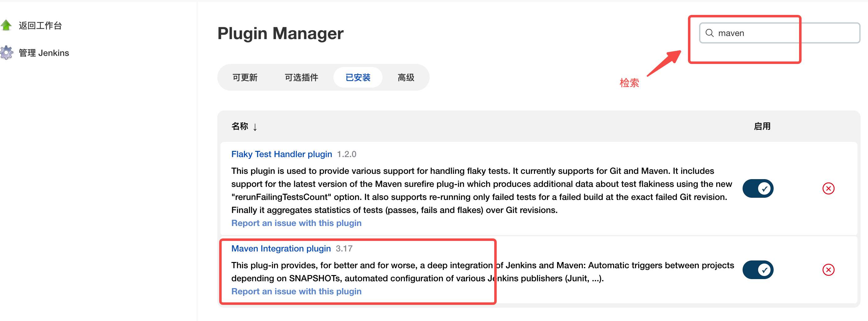The width and height of the screenshot is (868, 321).
Task: Click the sort arrow next to 名称
Action: pyautogui.click(x=255, y=127)
